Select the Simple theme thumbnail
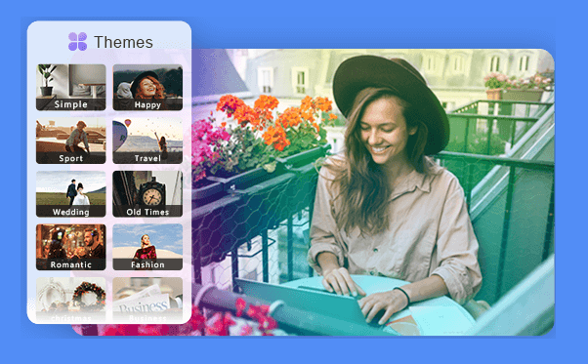 [71, 87]
